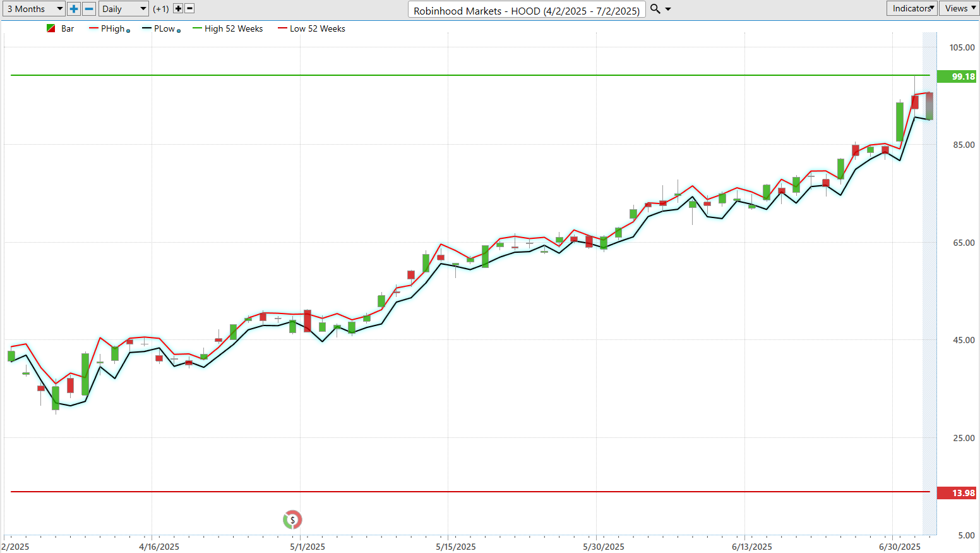Open the Indicators dropdown menu
The width and height of the screenshot is (980, 553).
tap(912, 8)
